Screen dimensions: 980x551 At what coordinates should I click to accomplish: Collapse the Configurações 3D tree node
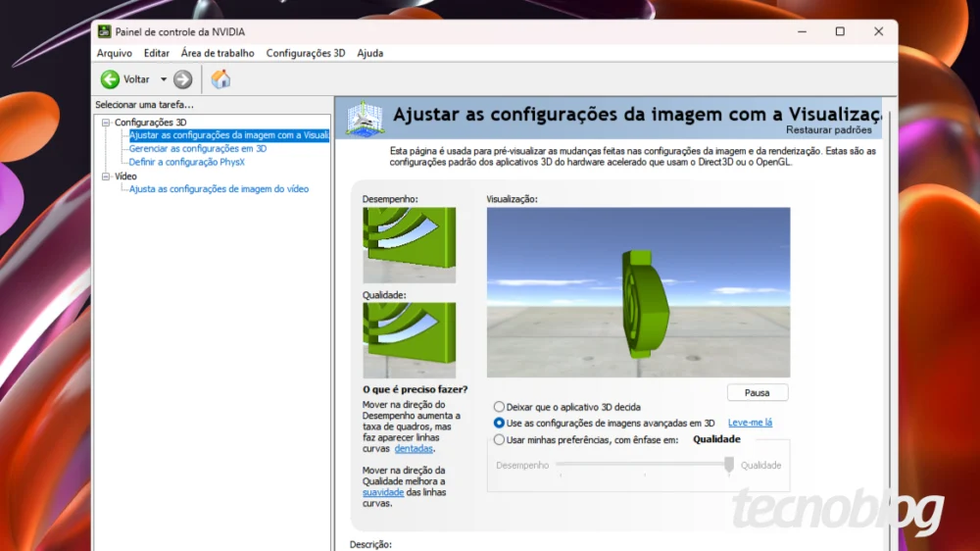click(x=106, y=123)
